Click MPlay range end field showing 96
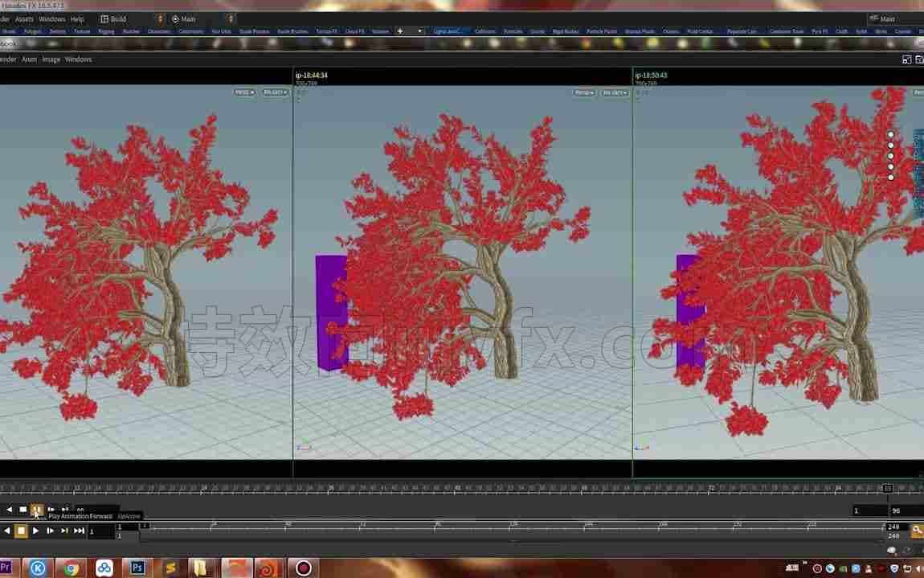 point(906,510)
